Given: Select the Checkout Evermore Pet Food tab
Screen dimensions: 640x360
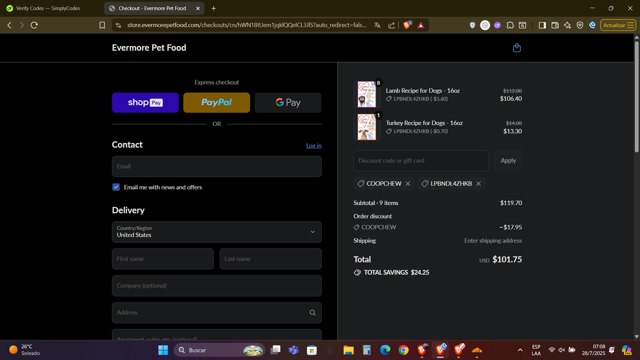Looking at the screenshot, I should coord(152,8).
